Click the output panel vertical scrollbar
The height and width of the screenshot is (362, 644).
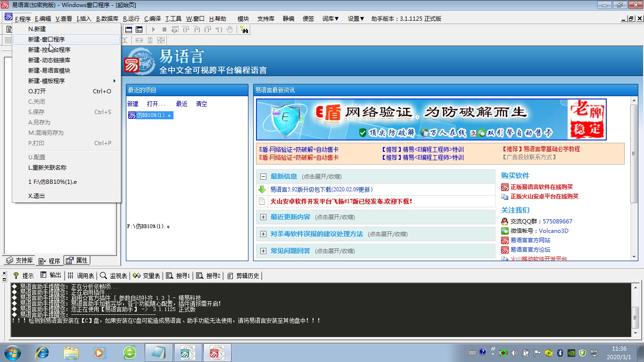(x=635, y=310)
